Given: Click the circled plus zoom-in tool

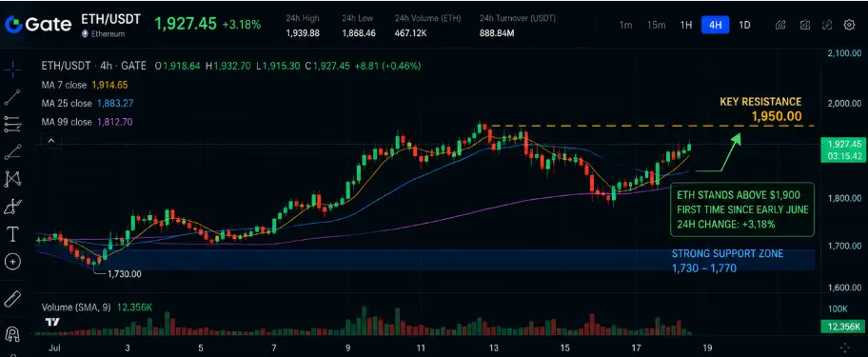Looking at the screenshot, I should click(12, 262).
